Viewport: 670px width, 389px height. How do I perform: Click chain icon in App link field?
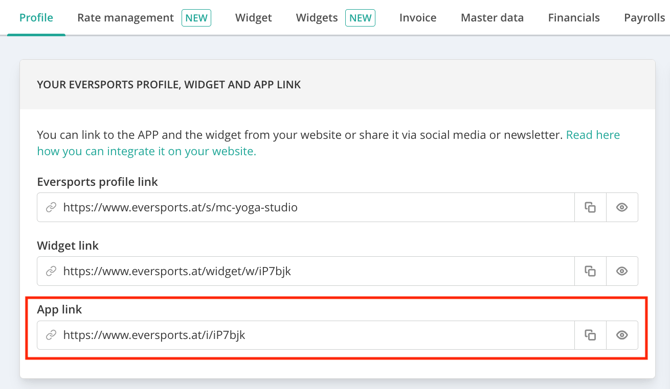pyautogui.click(x=51, y=335)
